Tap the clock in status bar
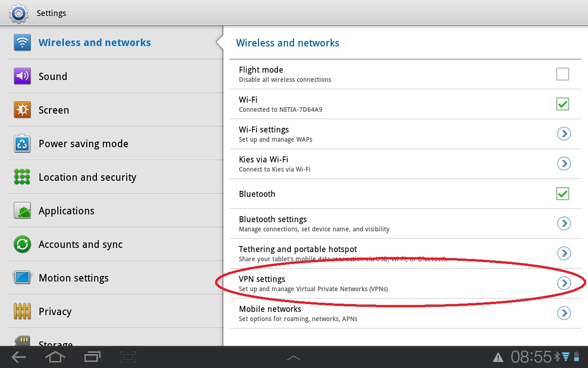 coord(531,357)
